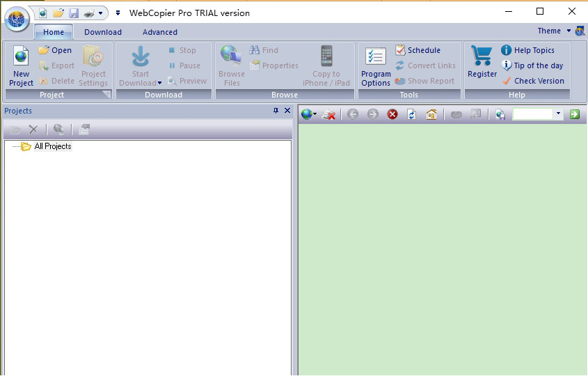Click the print icon in quick access toolbar
Screen dimensions: 588x390
point(89,13)
